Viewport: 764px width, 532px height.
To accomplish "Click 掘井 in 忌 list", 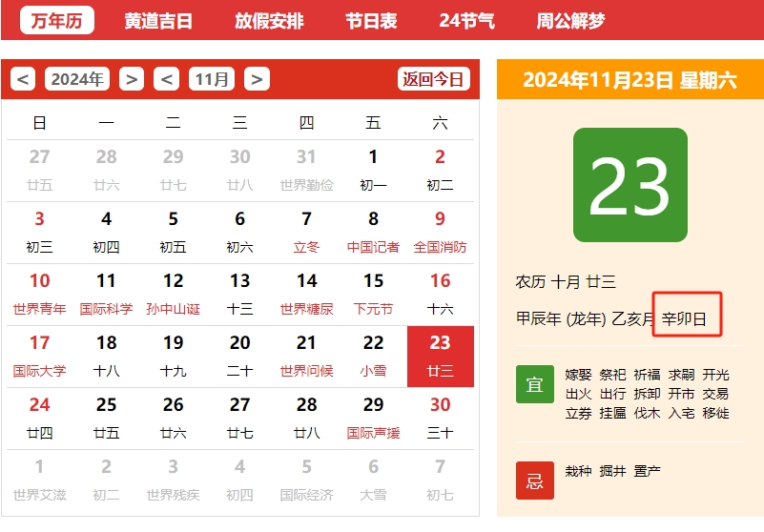I will (x=612, y=471).
